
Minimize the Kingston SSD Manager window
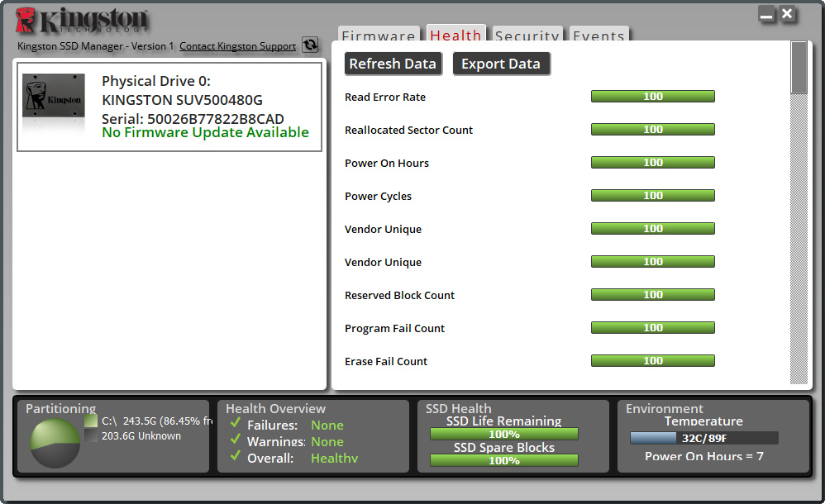pos(767,15)
